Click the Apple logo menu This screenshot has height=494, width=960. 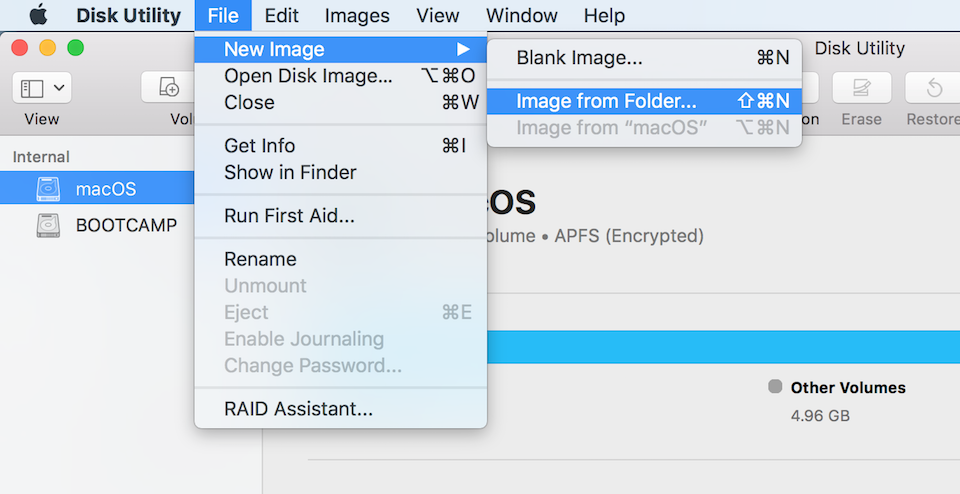click(x=38, y=15)
